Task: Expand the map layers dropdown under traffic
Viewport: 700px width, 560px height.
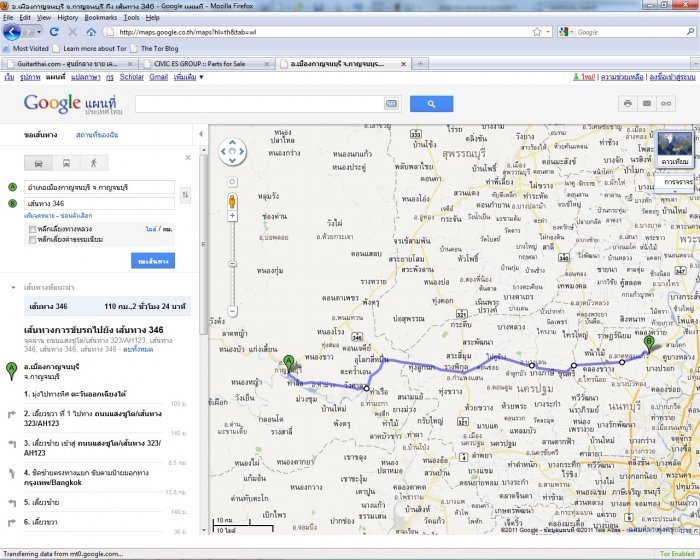Action: [x=675, y=192]
